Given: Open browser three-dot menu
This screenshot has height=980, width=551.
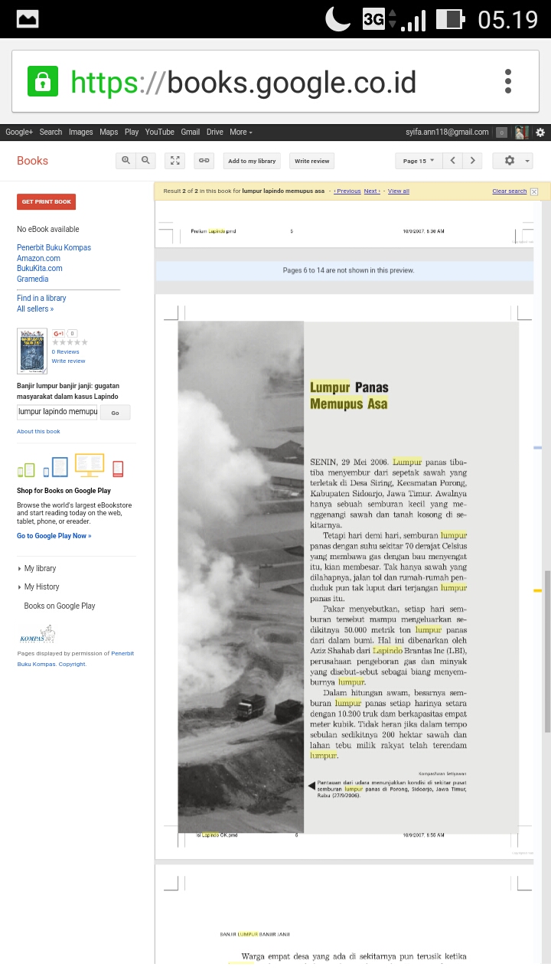Looking at the screenshot, I should click(x=507, y=81).
